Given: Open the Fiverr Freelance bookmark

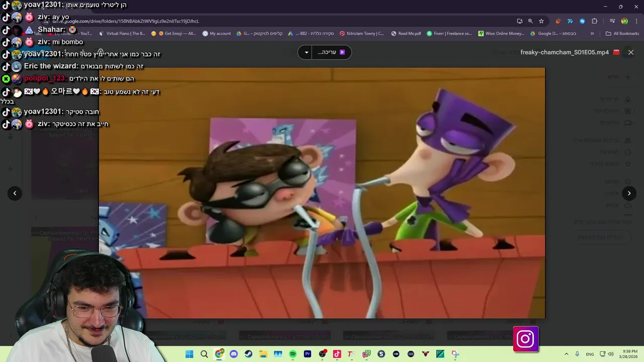Looking at the screenshot, I should pyautogui.click(x=449, y=34).
